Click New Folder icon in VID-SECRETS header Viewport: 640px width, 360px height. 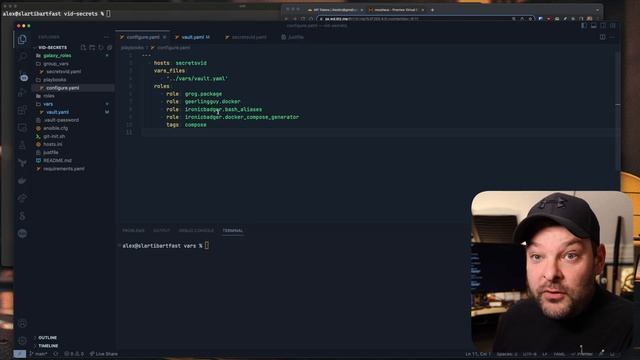(x=92, y=48)
